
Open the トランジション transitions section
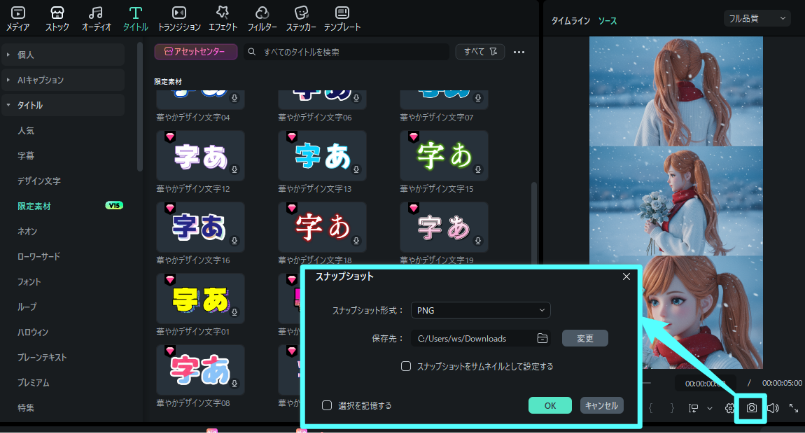click(179, 18)
